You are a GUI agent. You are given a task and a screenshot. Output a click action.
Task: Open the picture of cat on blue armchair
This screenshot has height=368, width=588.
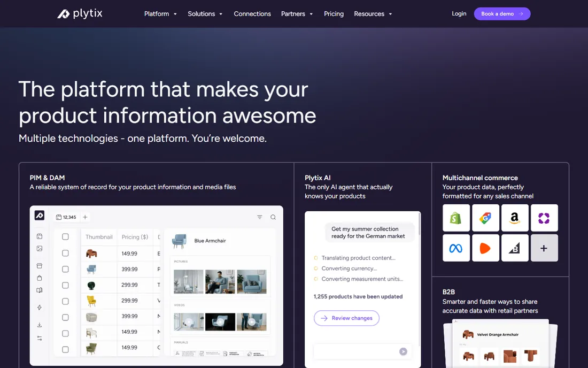pos(252,281)
